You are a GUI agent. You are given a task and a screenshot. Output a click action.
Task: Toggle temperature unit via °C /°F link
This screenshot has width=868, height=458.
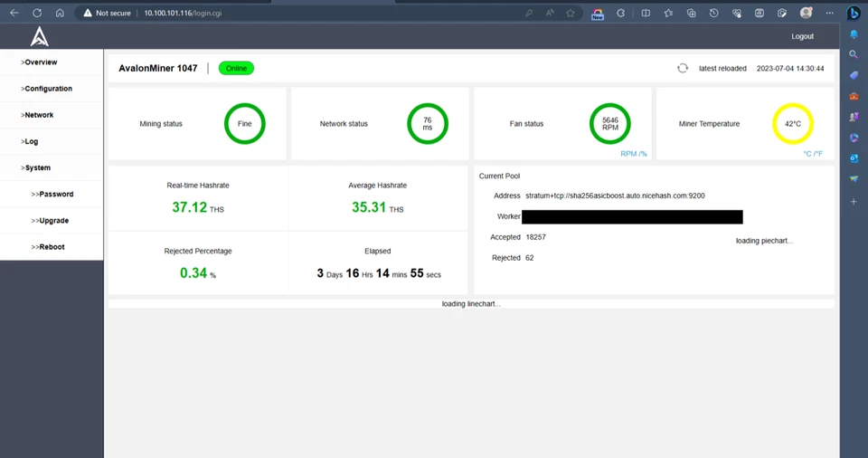tap(813, 154)
